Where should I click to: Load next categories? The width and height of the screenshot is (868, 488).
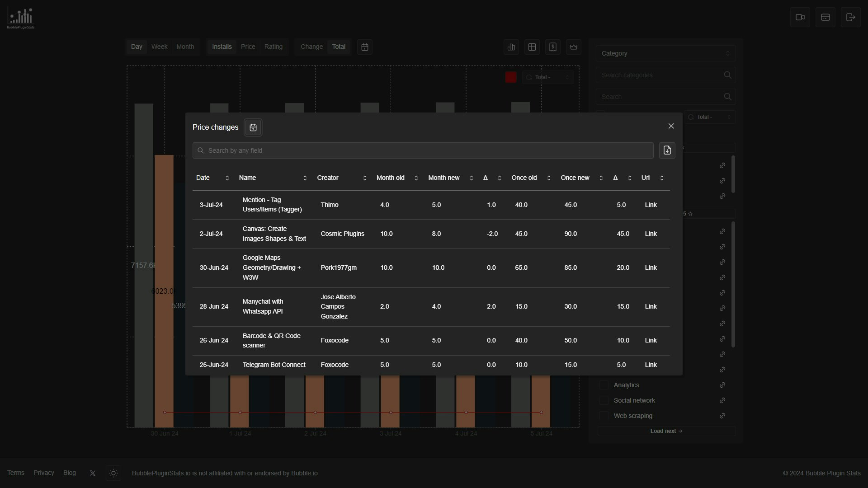click(666, 432)
